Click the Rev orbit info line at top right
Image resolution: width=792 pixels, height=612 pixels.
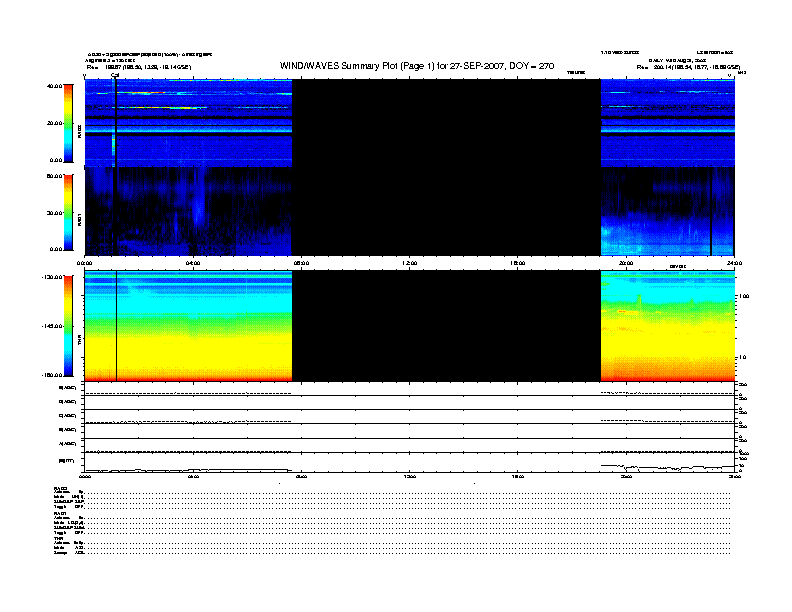coord(688,67)
